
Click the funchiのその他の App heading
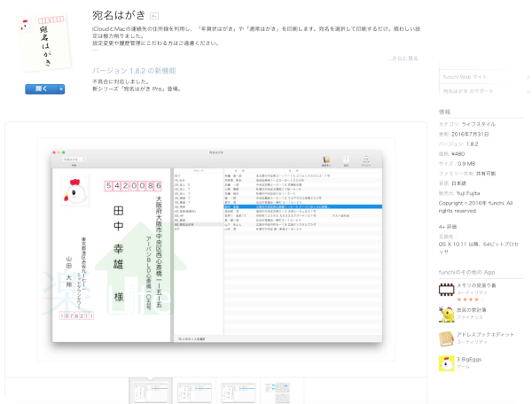tap(466, 272)
